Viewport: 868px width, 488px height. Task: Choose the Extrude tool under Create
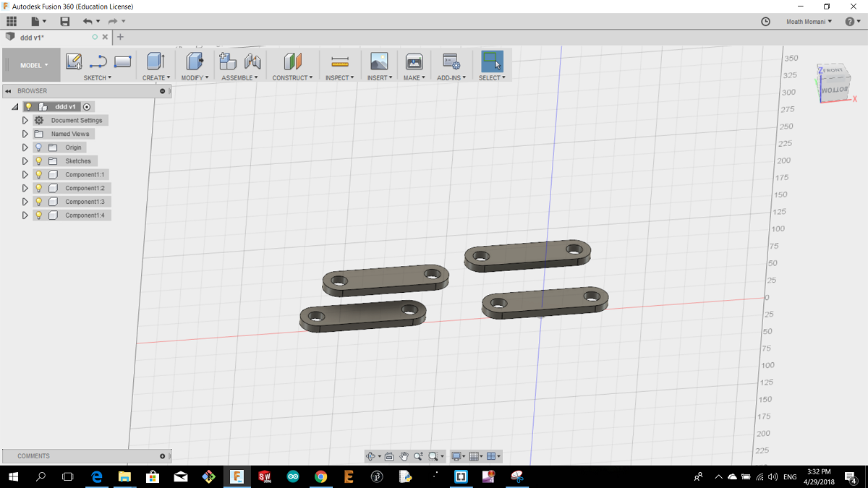point(156,61)
